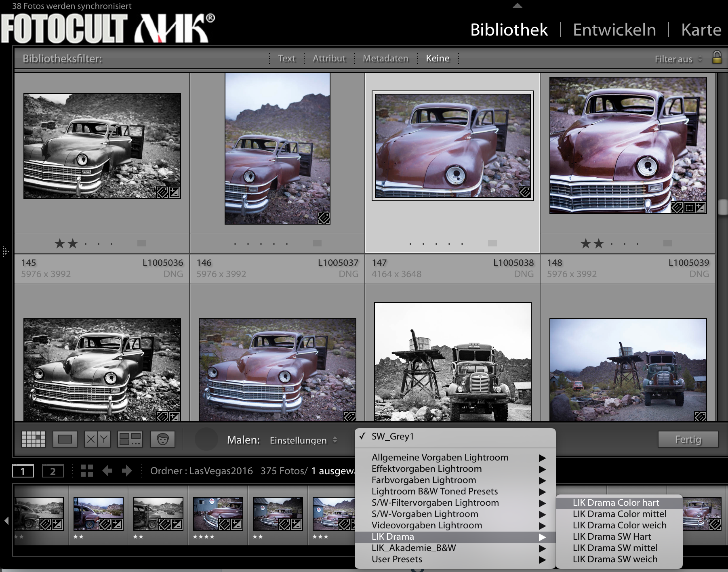The height and width of the screenshot is (572, 728).
Task: Choose LIK Drama Color weich preset
Action: pos(619,526)
